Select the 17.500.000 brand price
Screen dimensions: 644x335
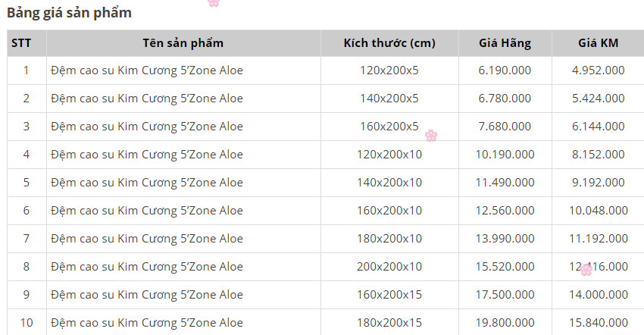pos(505,295)
